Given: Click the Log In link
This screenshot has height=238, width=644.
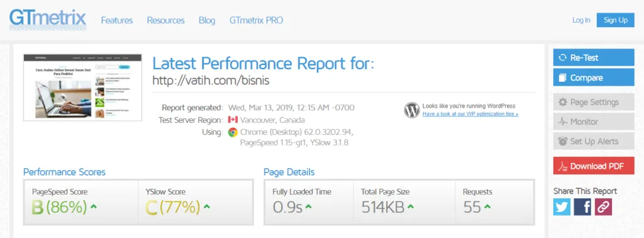Looking at the screenshot, I should tap(581, 20).
